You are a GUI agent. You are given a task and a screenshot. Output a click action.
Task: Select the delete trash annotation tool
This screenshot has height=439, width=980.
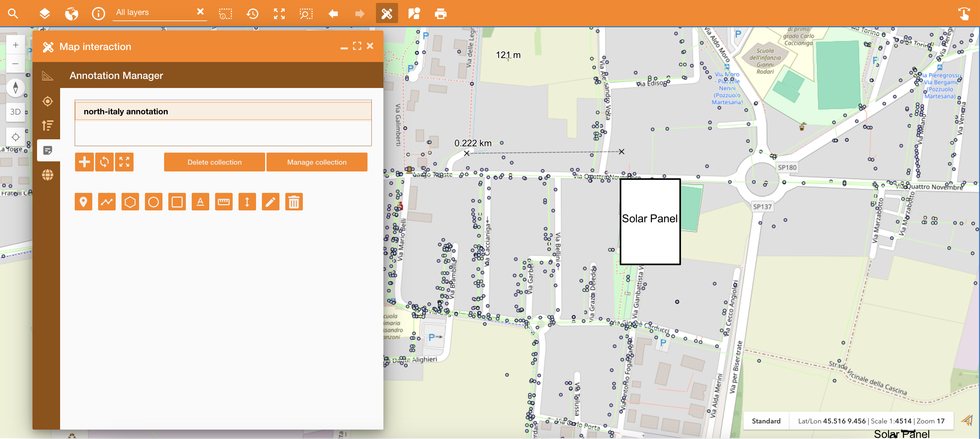294,202
